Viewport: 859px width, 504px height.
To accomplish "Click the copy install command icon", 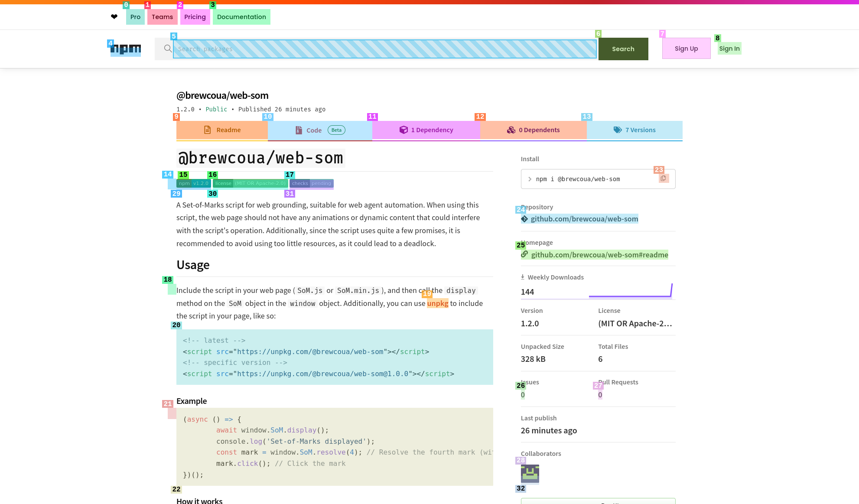I will (x=664, y=179).
